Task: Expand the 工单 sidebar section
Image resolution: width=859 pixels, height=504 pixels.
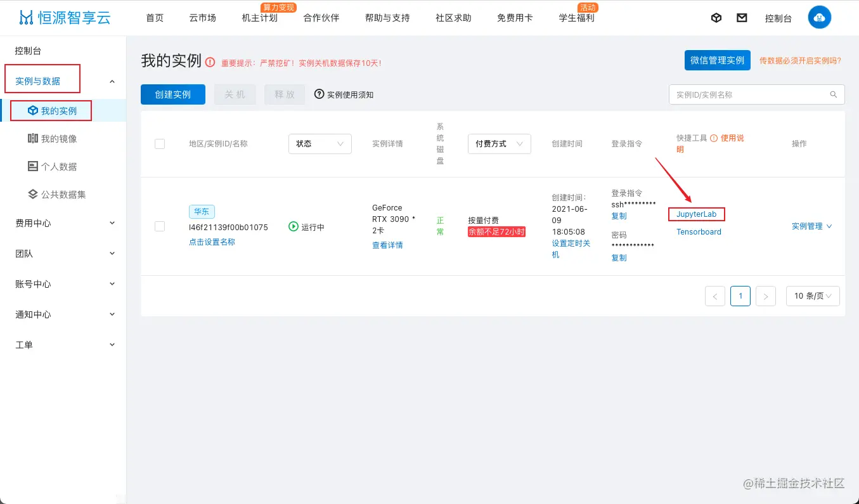Action: click(63, 345)
